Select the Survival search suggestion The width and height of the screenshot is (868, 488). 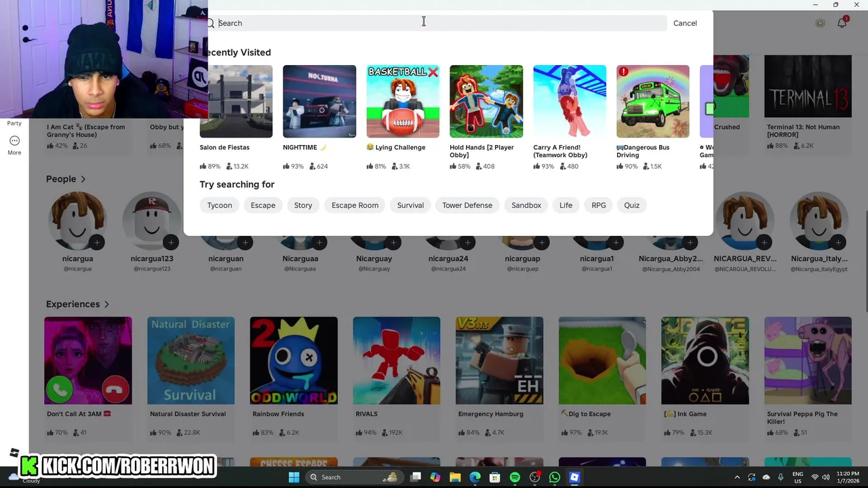point(410,205)
